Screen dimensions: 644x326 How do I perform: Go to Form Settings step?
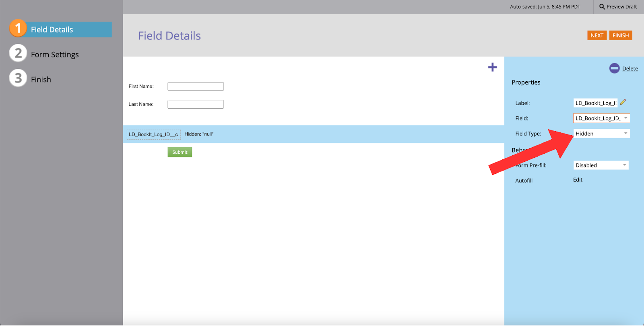pyautogui.click(x=55, y=55)
